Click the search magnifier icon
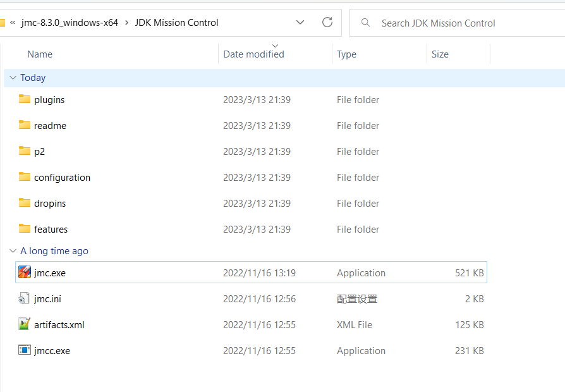Viewport: 565px width, 392px height. pyautogui.click(x=365, y=23)
